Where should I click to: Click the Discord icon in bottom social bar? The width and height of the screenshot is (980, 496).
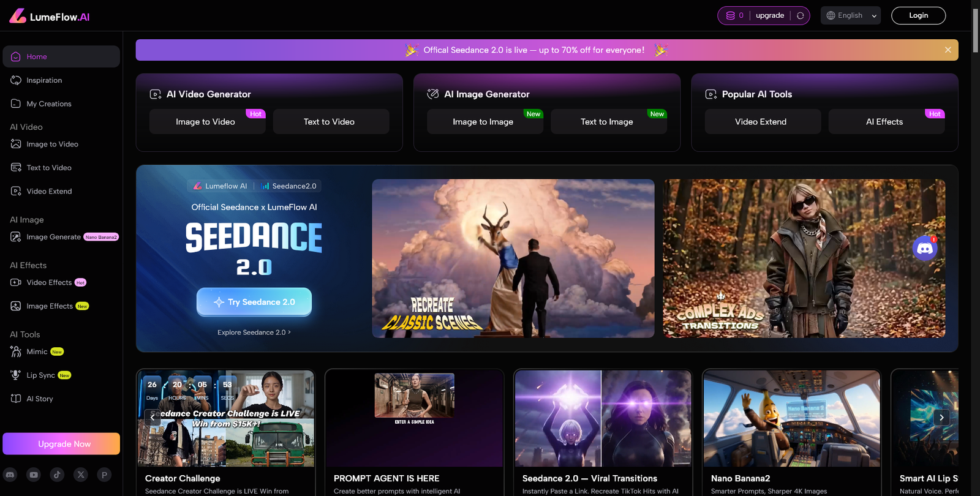10,475
